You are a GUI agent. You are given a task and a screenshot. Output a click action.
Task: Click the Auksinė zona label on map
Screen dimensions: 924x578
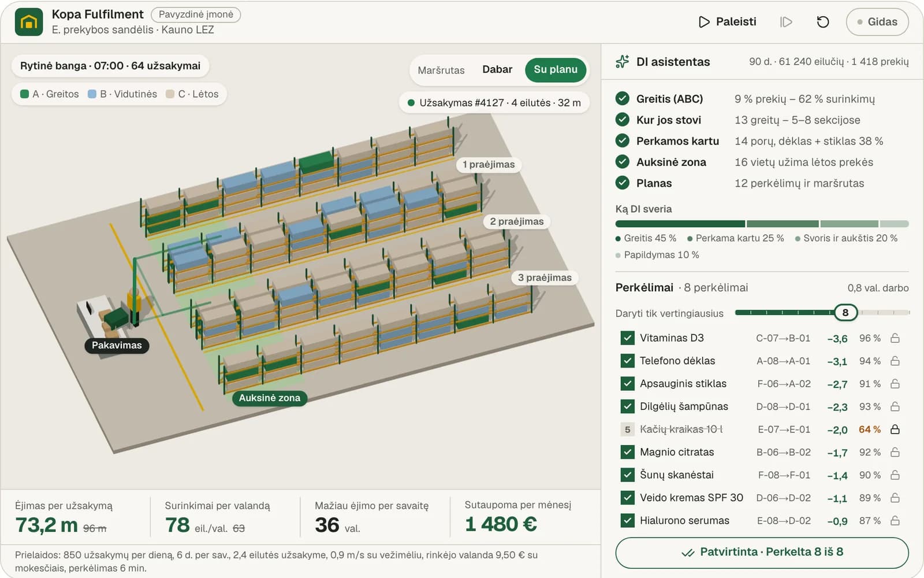270,398
